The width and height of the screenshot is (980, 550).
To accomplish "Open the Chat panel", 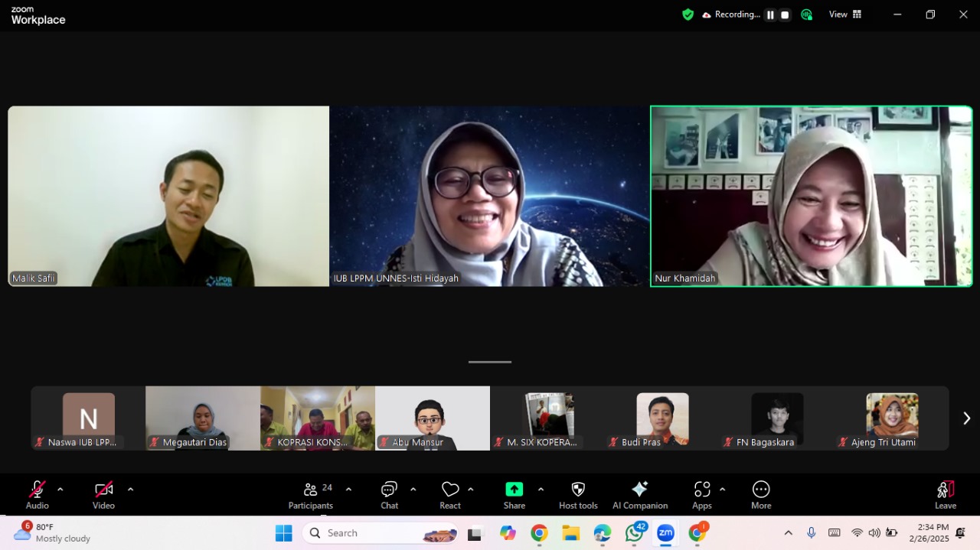I will click(389, 494).
